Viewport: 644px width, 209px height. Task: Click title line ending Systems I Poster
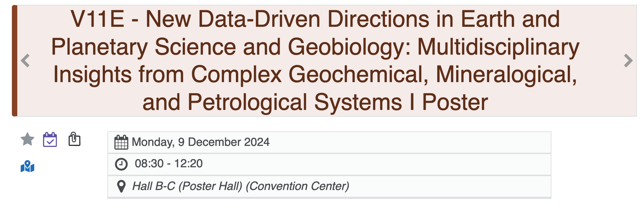pyautogui.click(x=315, y=102)
